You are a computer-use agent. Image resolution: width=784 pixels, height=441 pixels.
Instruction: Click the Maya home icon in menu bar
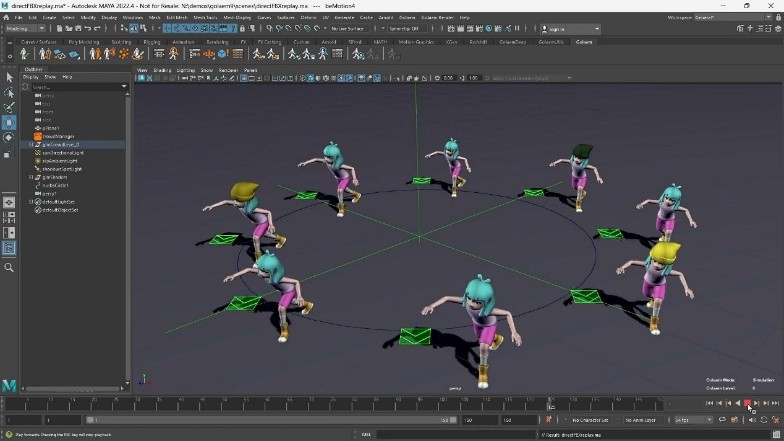[x=6, y=18]
